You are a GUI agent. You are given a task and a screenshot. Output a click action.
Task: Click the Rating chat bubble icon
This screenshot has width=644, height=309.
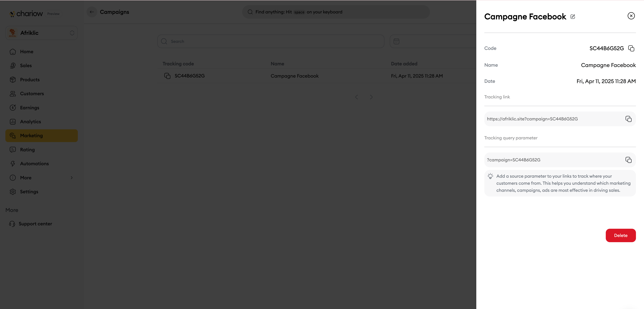(13, 150)
